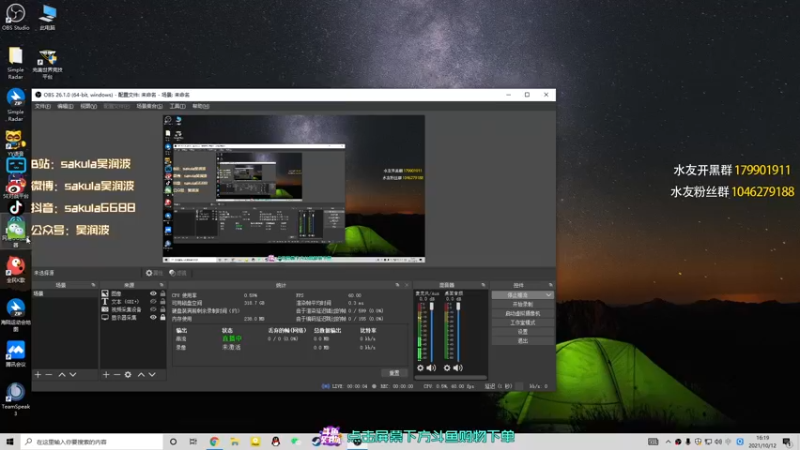Open the Windows Start menu
This screenshot has height=450, width=800.
[10, 441]
